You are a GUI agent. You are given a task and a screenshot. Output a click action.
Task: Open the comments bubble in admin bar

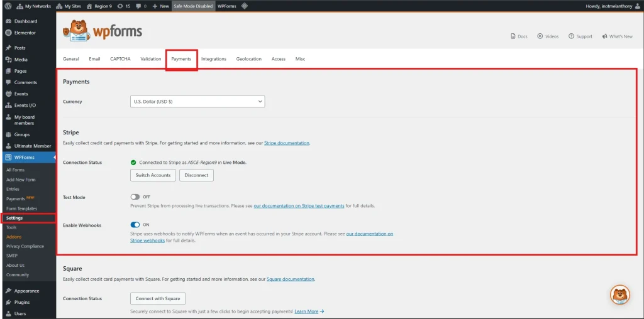click(141, 6)
